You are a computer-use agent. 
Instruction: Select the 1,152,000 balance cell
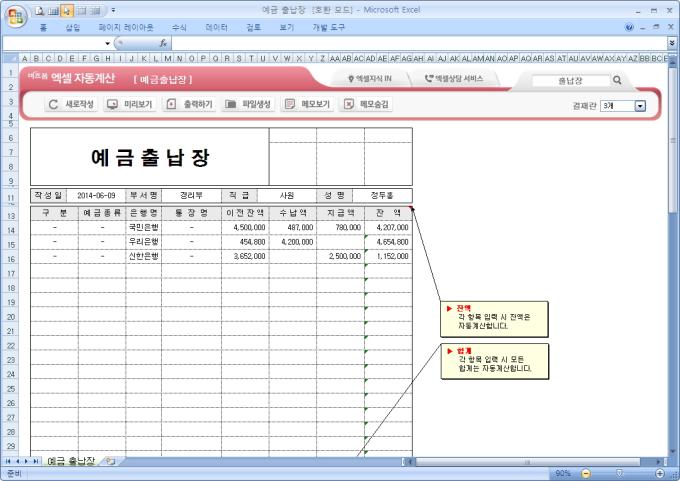pos(388,256)
